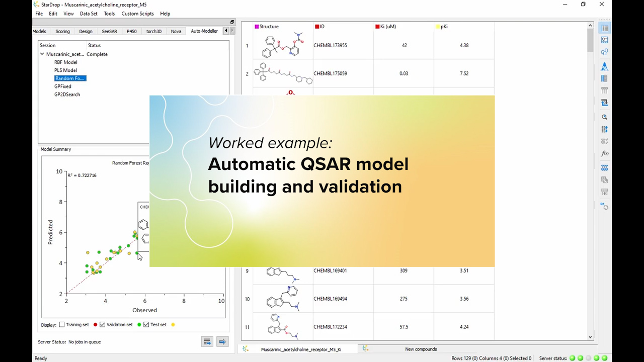Open the Data Set menu
644x362 pixels.
[x=89, y=14]
